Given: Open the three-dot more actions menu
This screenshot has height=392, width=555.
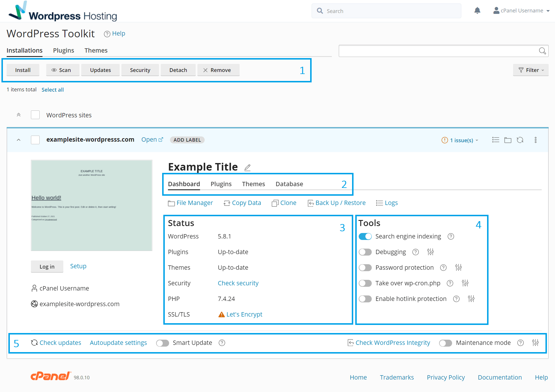Looking at the screenshot, I should [x=536, y=140].
